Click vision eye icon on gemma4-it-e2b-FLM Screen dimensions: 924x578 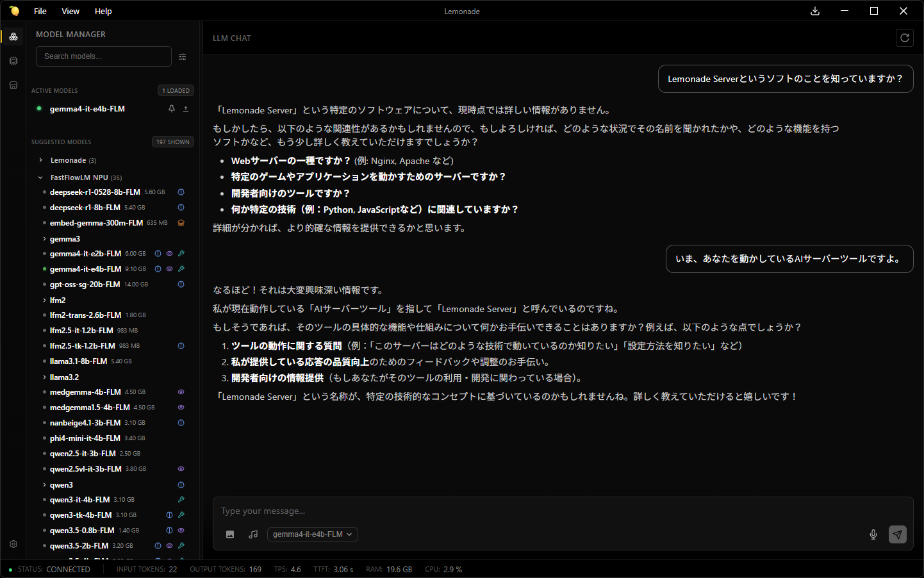pyautogui.click(x=169, y=254)
